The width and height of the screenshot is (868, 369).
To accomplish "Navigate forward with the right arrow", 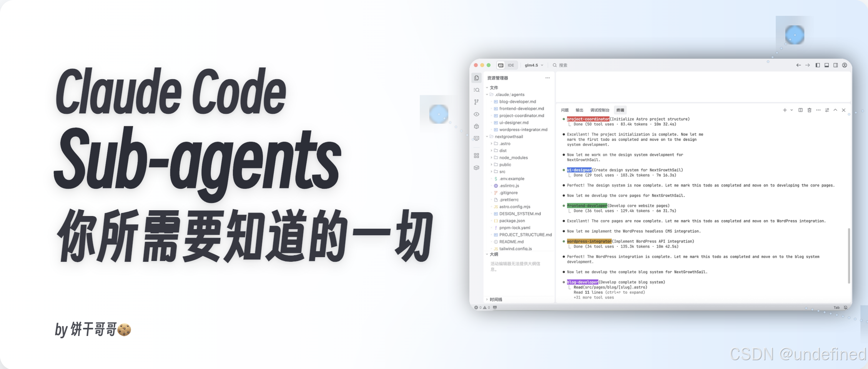I will (808, 65).
